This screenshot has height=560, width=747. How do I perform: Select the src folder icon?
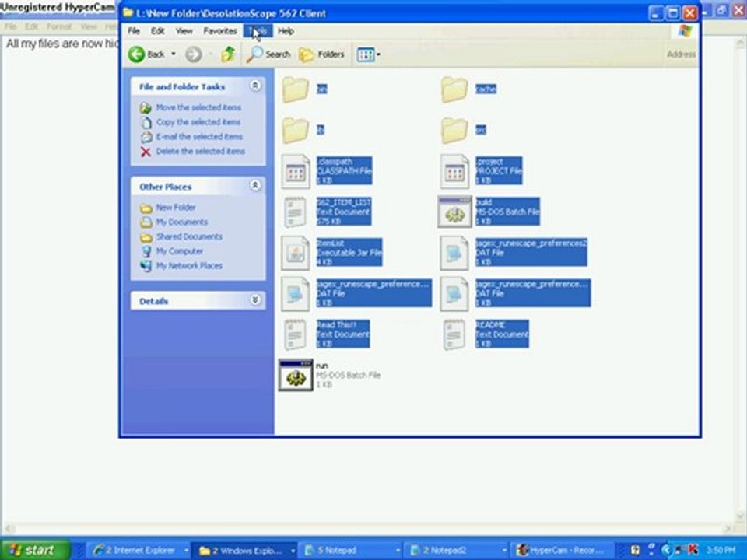pyautogui.click(x=454, y=130)
